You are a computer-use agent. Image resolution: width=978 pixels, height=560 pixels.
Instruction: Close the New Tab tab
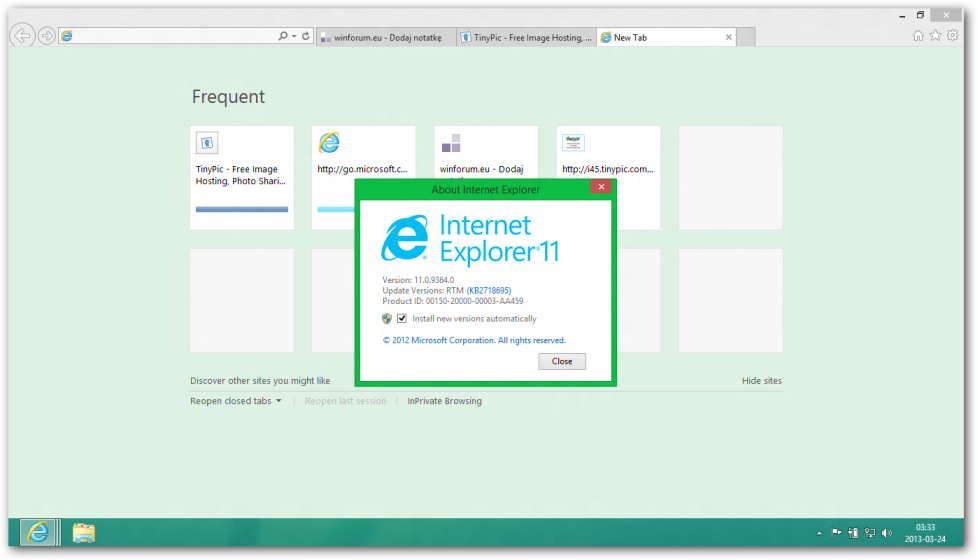pos(729,37)
